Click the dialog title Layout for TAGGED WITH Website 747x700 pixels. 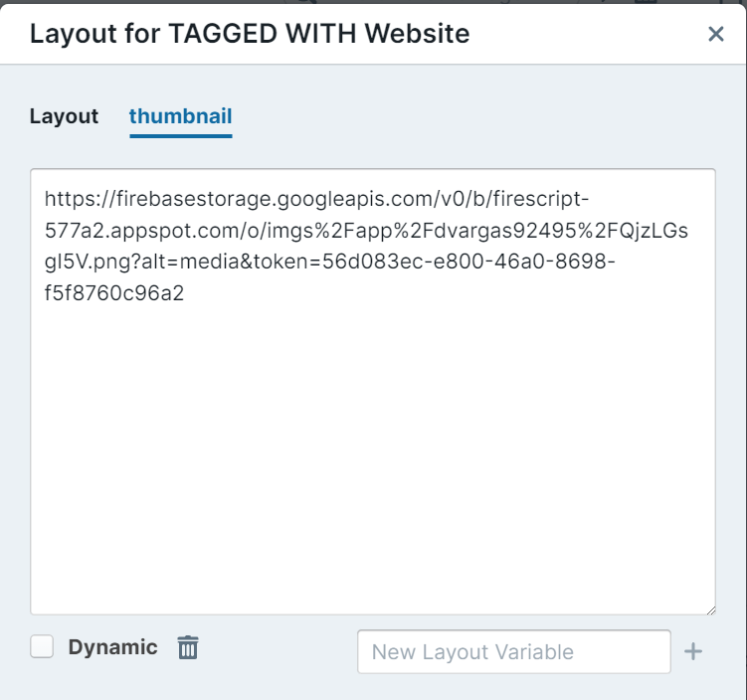250,34
